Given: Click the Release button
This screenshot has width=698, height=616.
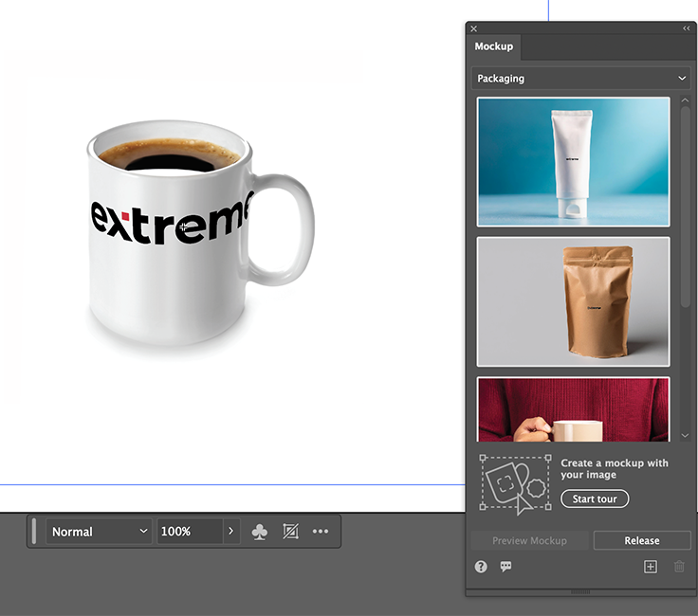Looking at the screenshot, I should (642, 540).
